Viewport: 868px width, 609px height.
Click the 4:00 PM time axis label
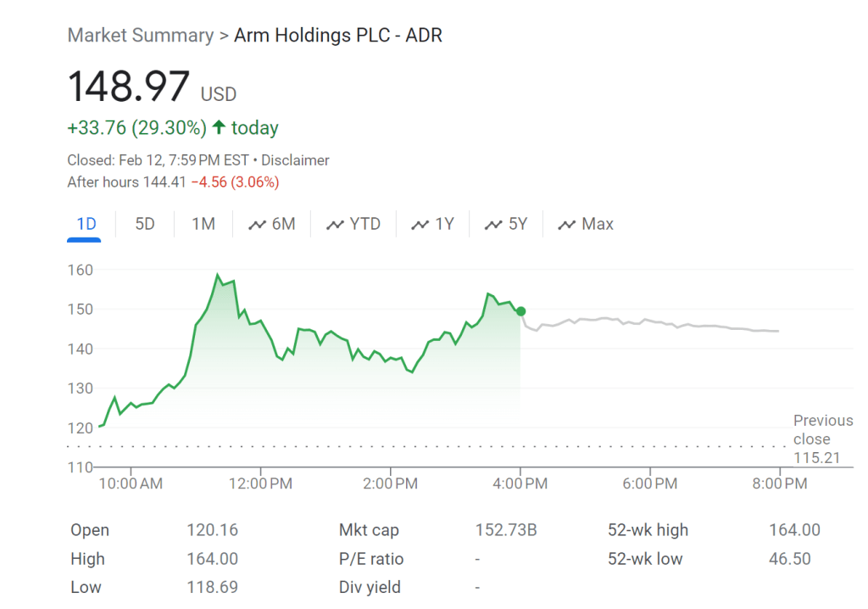click(520, 483)
